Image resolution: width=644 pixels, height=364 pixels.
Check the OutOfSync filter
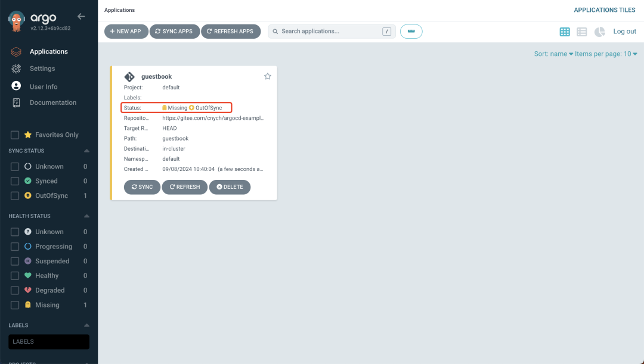click(15, 196)
